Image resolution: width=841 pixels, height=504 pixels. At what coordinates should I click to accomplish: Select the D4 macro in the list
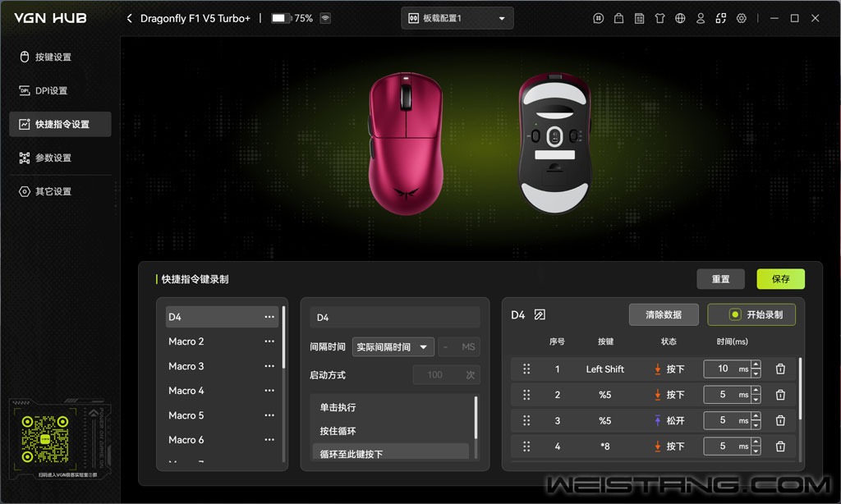(x=222, y=317)
